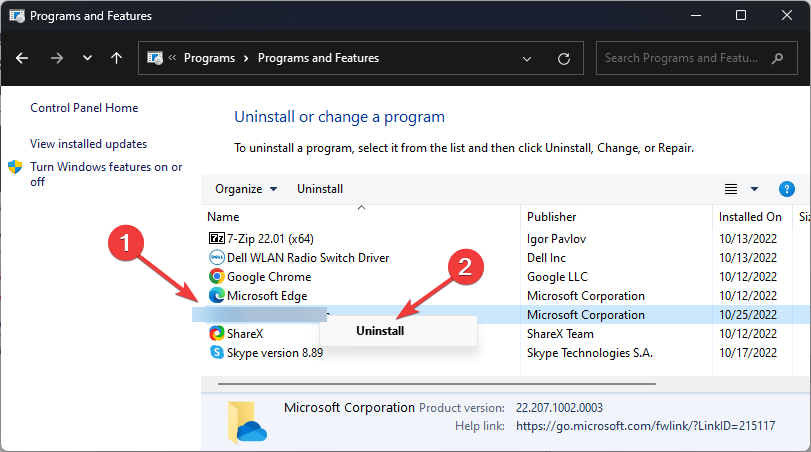Click the ShareX icon
The height and width of the screenshot is (452, 811).
pos(217,334)
